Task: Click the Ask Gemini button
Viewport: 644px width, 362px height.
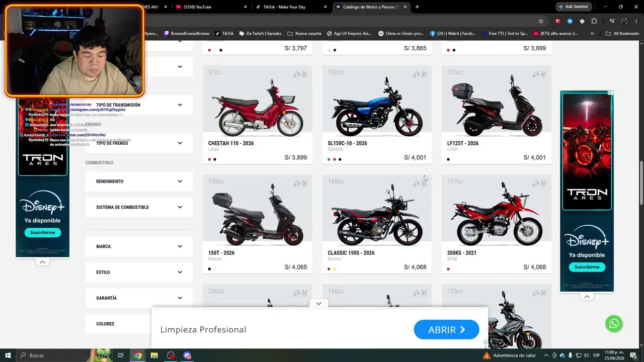Action: [573, 7]
